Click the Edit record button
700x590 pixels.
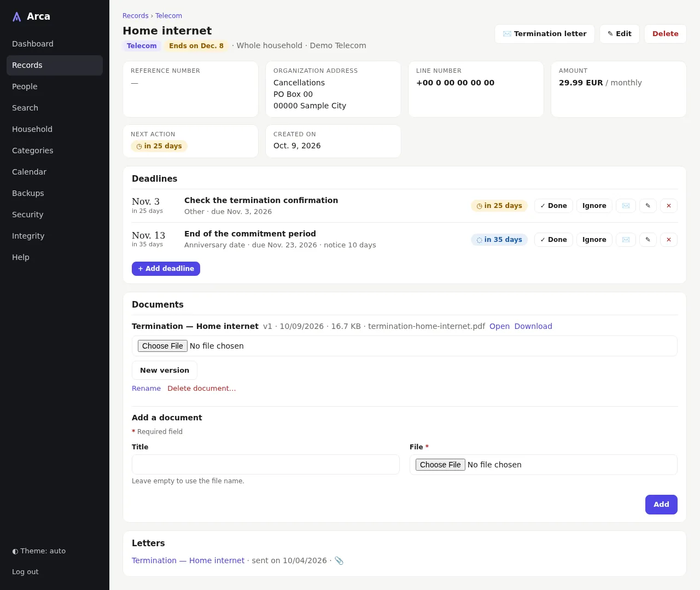pyautogui.click(x=619, y=34)
